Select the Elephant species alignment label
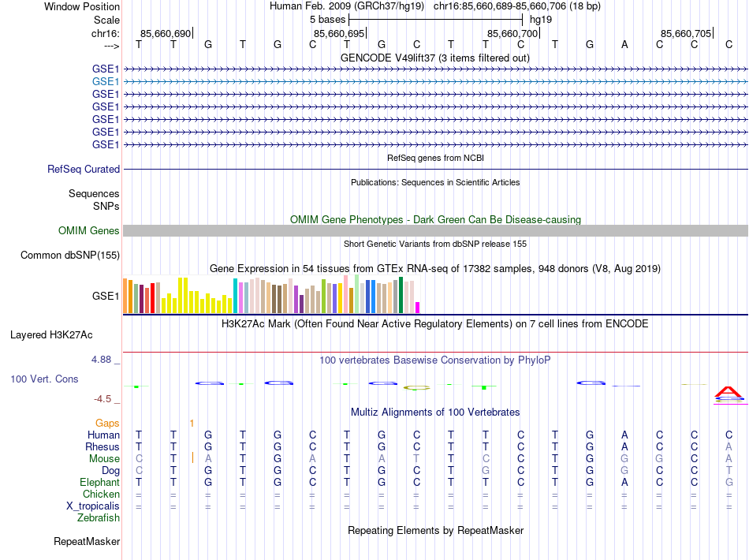Screen dimensions: 749x560 (x=99, y=482)
